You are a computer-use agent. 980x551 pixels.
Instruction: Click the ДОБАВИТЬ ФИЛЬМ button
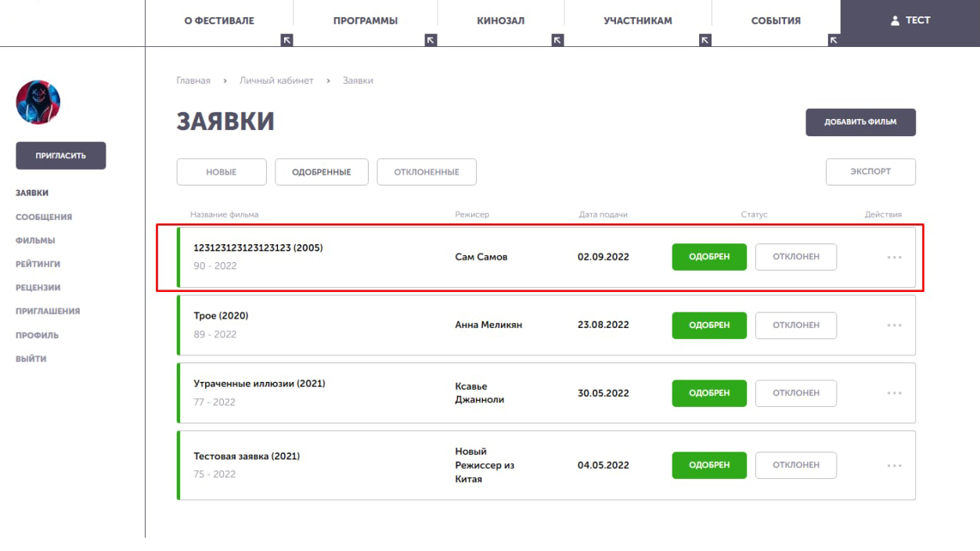tap(860, 122)
